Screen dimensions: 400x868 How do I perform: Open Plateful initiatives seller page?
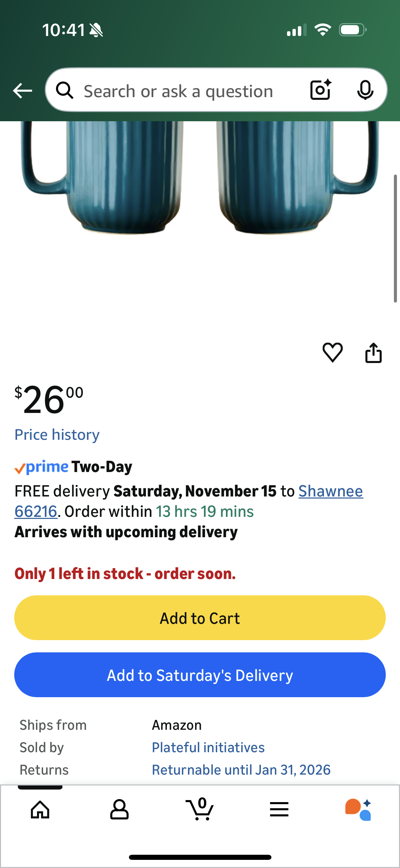click(x=208, y=747)
